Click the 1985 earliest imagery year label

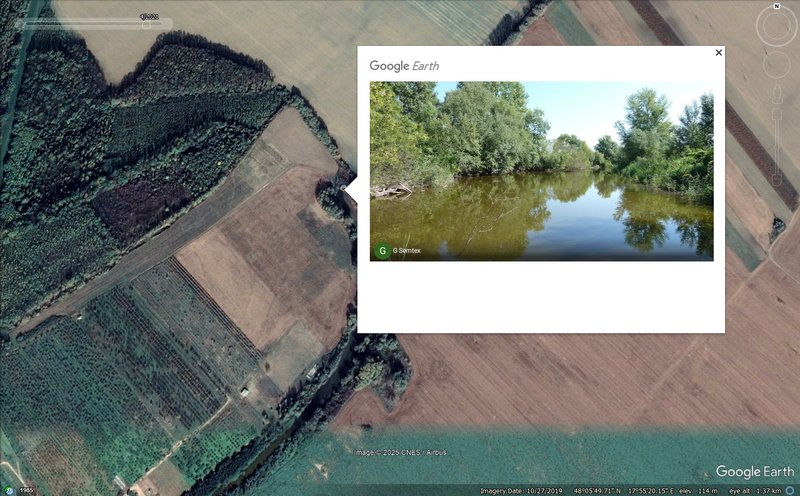pyautogui.click(x=26, y=490)
